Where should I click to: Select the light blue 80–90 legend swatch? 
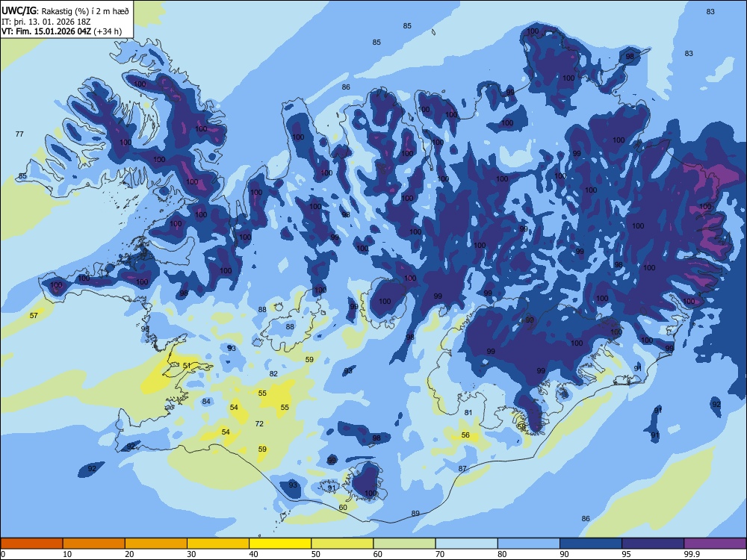tap(528, 544)
